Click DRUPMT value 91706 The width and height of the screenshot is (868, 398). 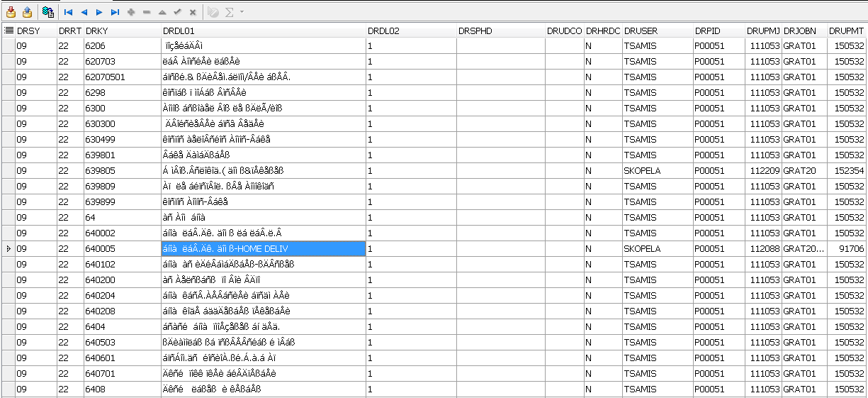(847, 249)
